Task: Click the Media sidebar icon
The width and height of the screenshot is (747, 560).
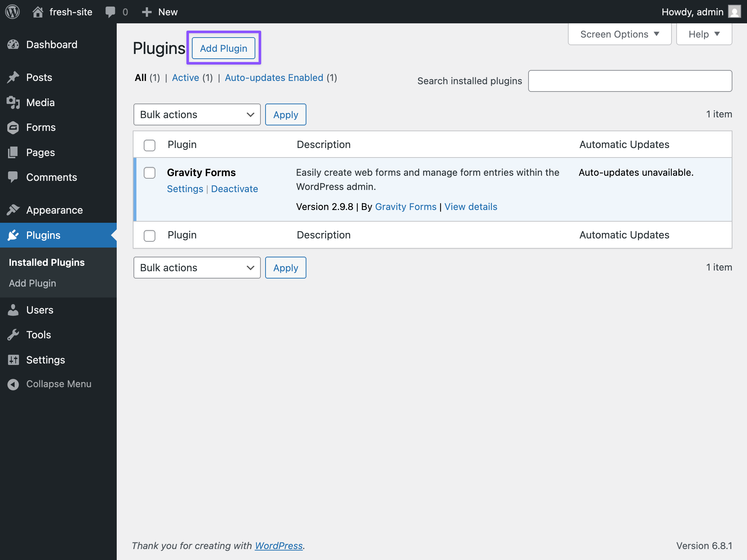Action: tap(13, 102)
